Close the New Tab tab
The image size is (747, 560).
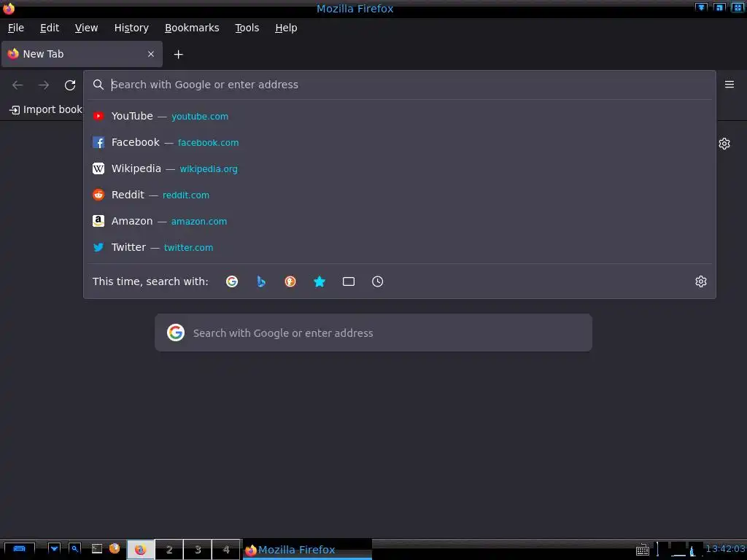point(151,54)
